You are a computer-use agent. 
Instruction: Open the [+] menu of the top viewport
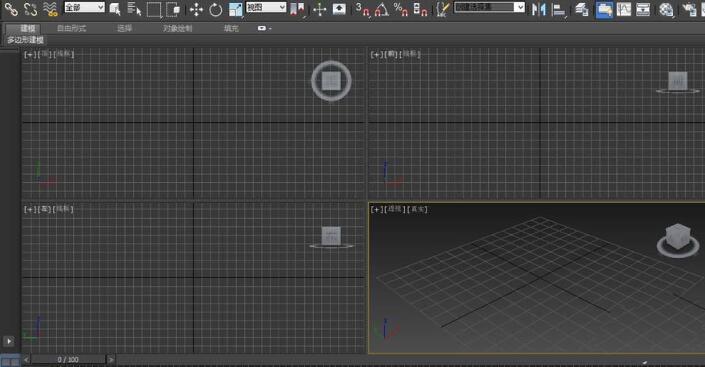(30, 54)
